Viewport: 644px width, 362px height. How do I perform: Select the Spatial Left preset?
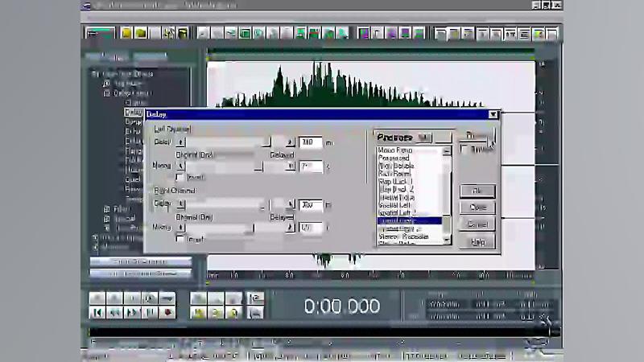tap(394, 205)
